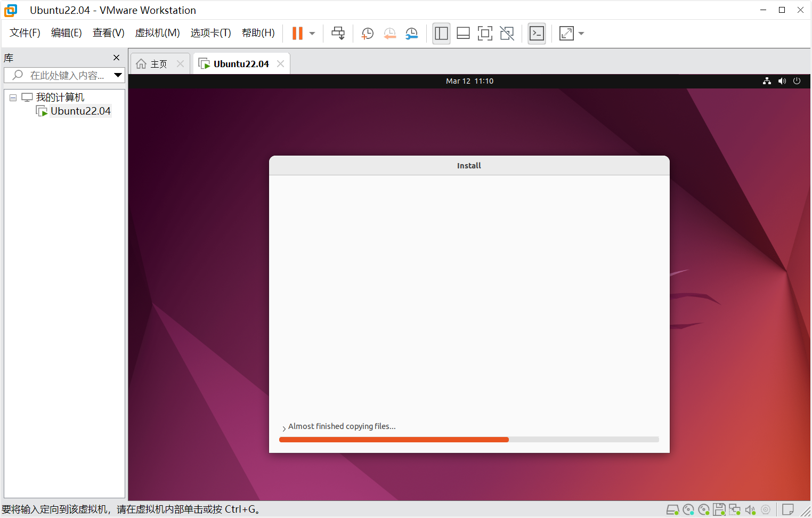This screenshot has height=518, width=812.
Task: Expand installer details arrow beside copying files
Action: pos(284,428)
